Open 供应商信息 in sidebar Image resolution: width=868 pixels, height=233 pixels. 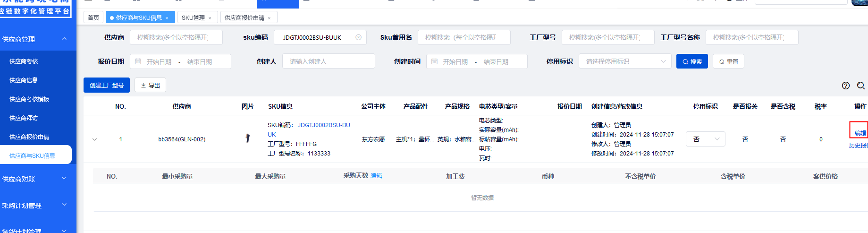point(24,80)
